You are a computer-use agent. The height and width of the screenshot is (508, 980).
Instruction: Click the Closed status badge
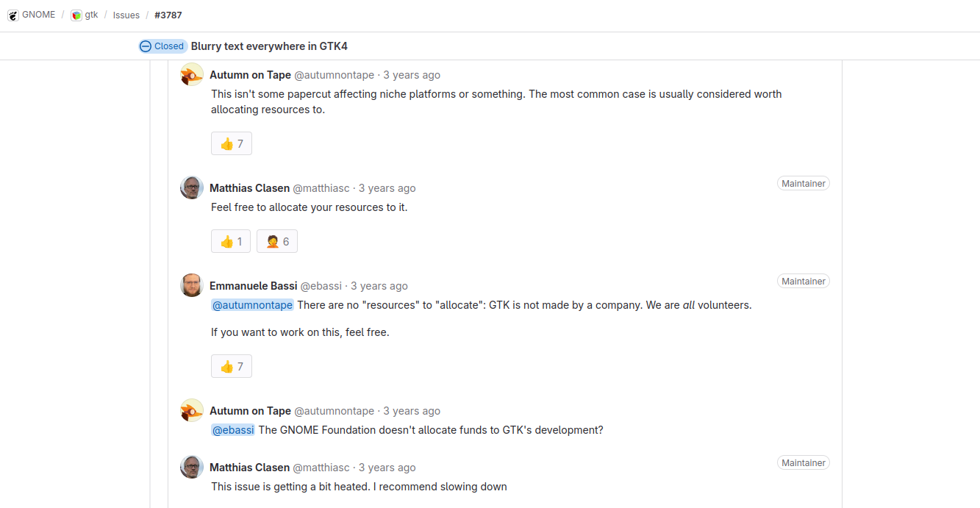pos(162,46)
